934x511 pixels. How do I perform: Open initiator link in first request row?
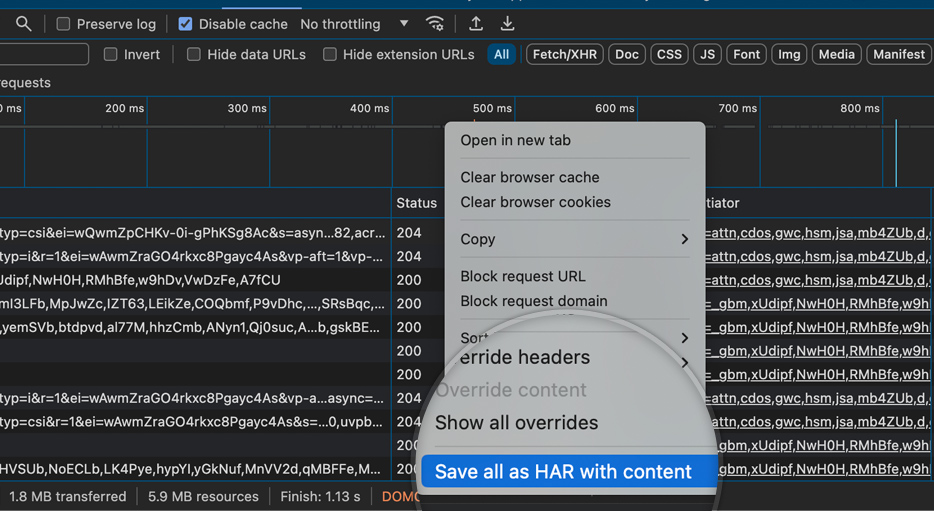pos(817,233)
